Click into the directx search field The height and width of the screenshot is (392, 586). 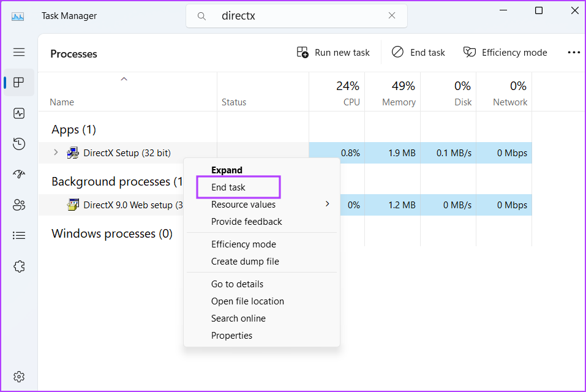[296, 16]
